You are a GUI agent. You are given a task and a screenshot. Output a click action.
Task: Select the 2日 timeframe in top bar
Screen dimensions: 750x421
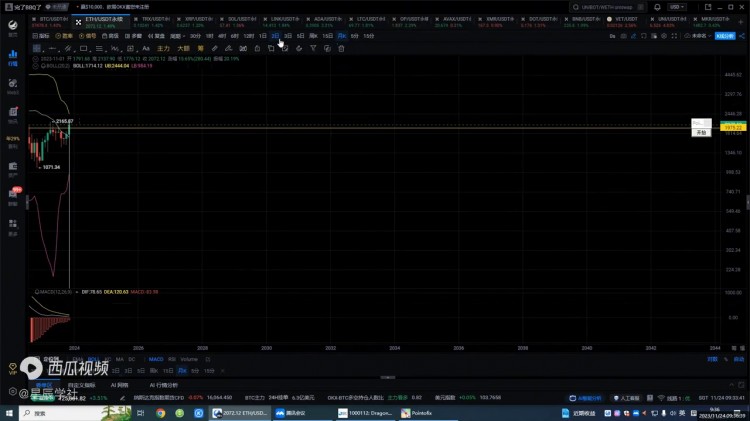point(275,36)
